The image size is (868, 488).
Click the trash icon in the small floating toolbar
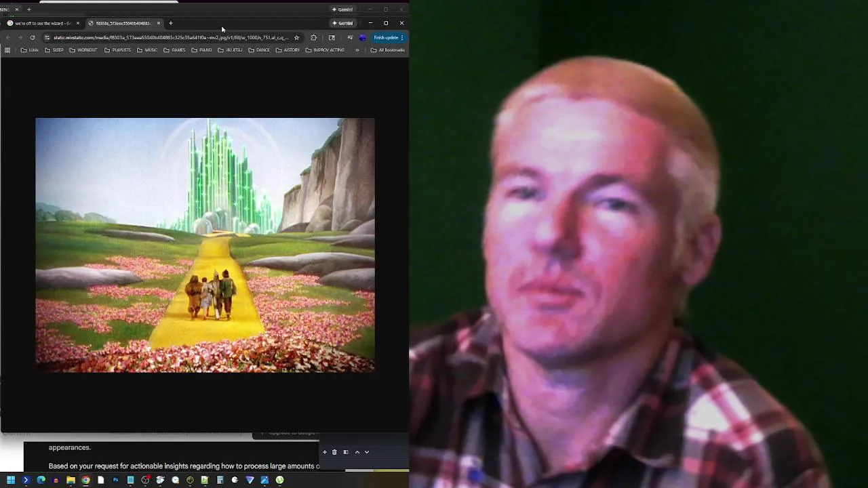click(334, 452)
